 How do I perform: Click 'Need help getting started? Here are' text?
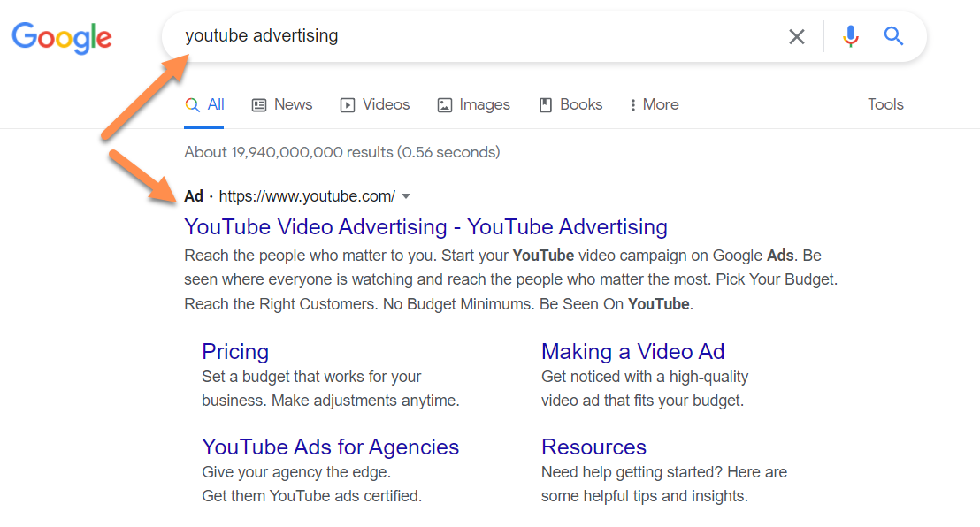[663, 472]
